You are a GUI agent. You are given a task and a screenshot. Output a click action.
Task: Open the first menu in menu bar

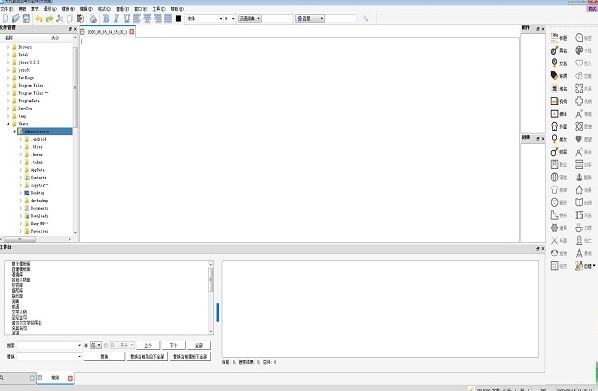click(x=7, y=8)
